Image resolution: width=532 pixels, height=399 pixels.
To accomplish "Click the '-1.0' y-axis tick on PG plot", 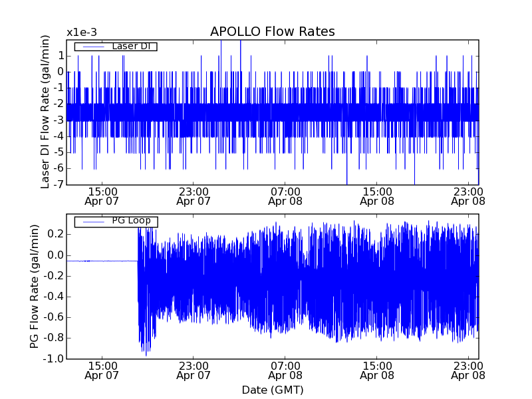I will click(53, 358).
